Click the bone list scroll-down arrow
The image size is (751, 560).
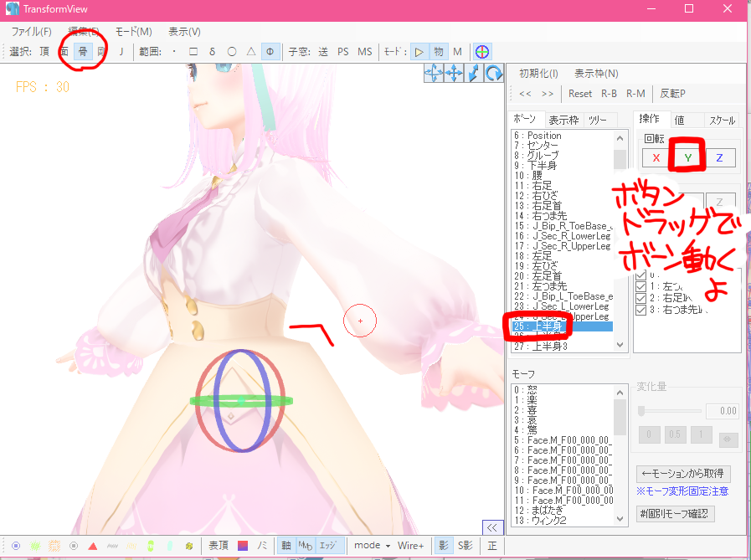tap(620, 345)
